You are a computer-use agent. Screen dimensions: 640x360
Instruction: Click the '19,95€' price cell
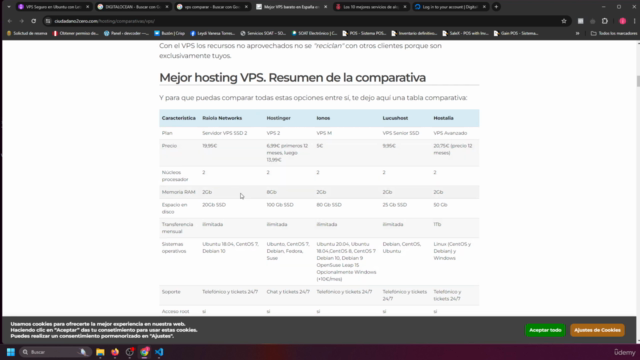click(x=209, y=146)
